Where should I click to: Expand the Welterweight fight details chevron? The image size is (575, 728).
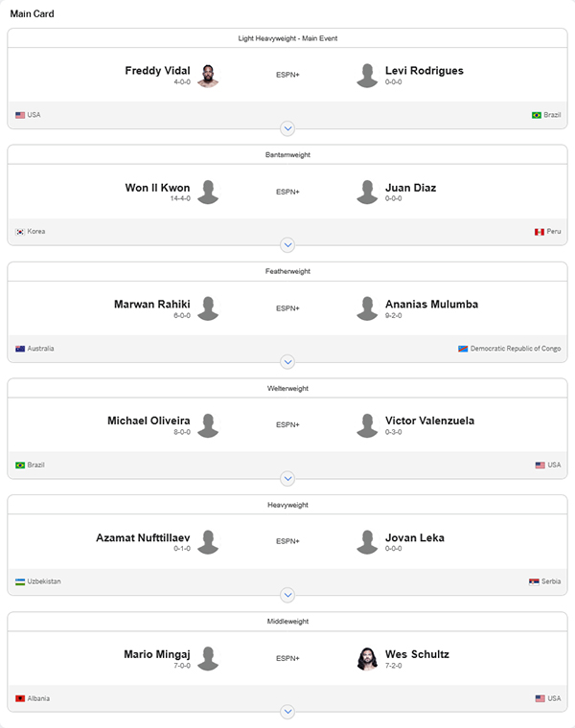(287, 478)
